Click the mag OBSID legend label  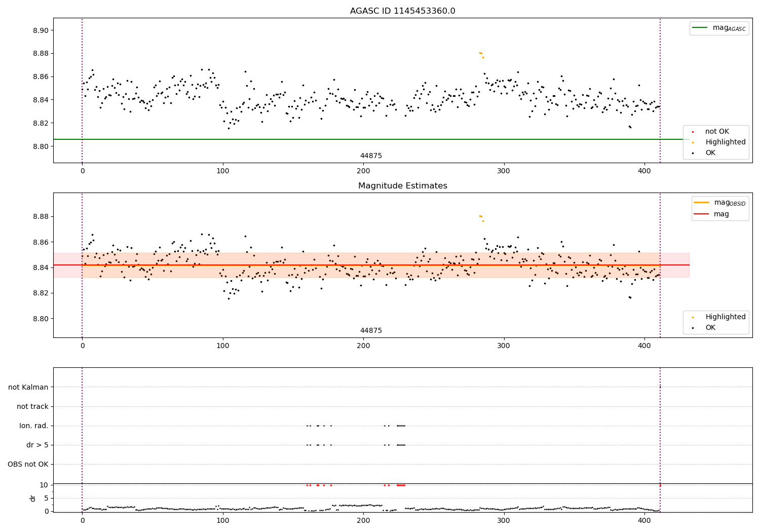pos(730,203)
